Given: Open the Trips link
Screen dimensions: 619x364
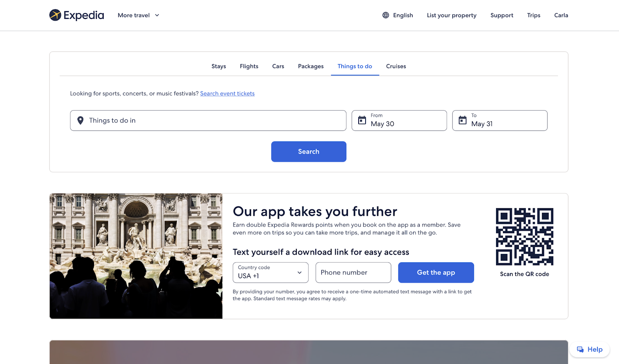Looking at the screenshot, I should click(534, 15).
